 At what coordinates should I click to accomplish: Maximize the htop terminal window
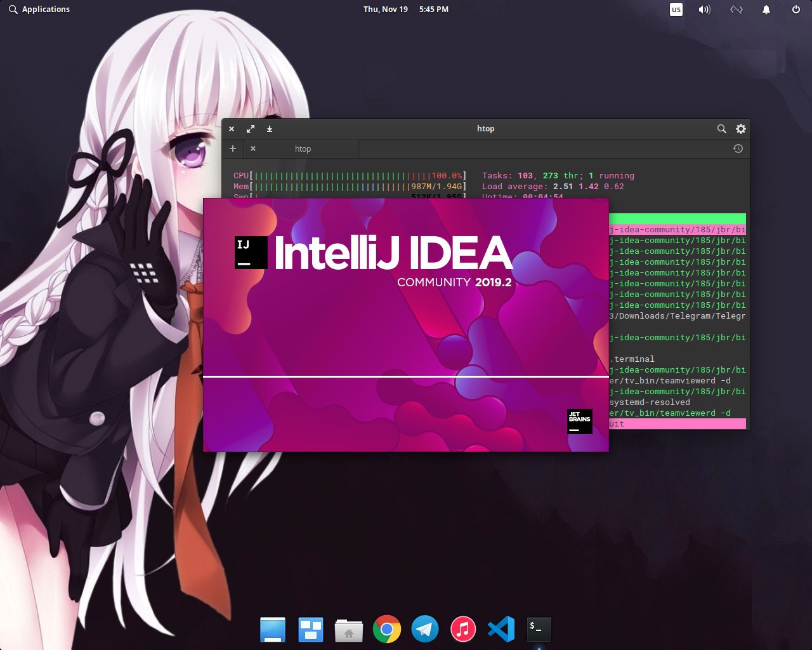tap(251, 129)
